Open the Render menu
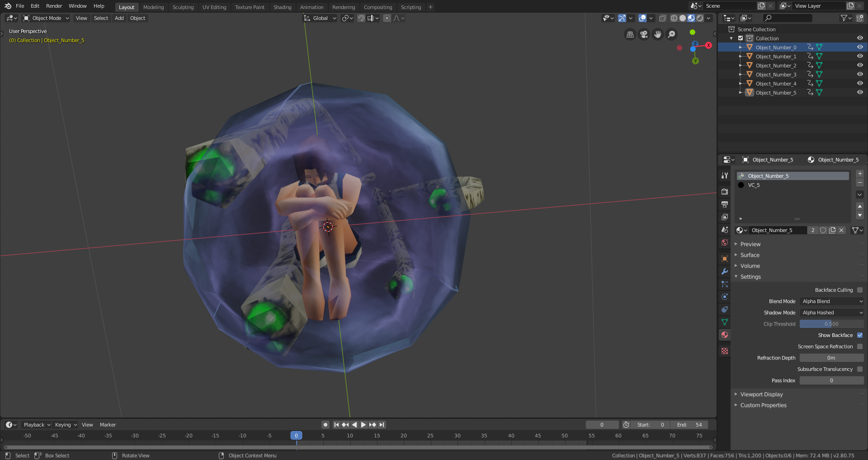 click(54, 6)
